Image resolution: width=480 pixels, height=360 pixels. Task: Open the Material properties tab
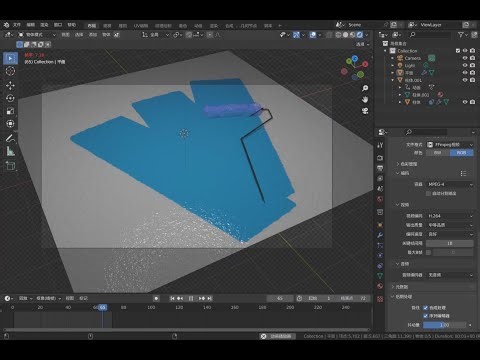[x=380, y=286]
